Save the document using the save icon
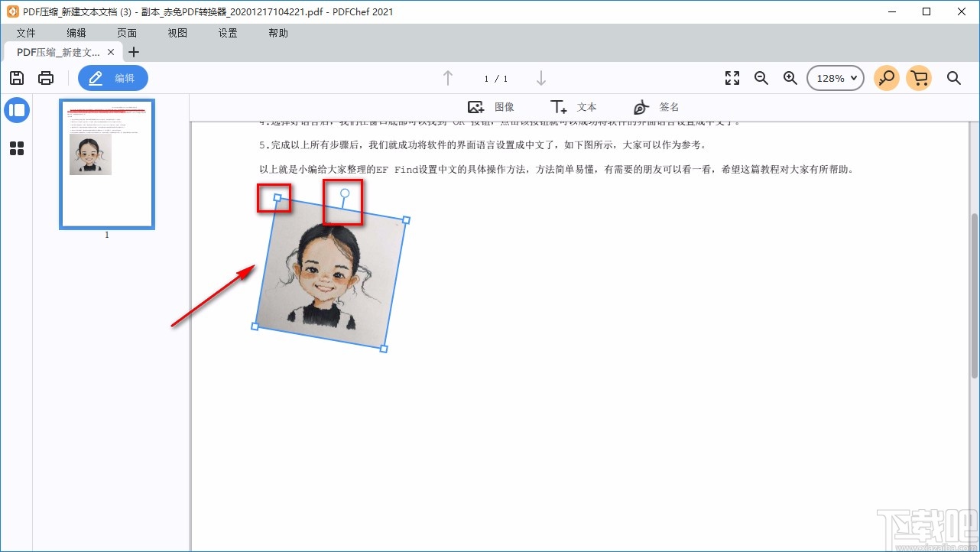980x552 pixels. (16, 77)
